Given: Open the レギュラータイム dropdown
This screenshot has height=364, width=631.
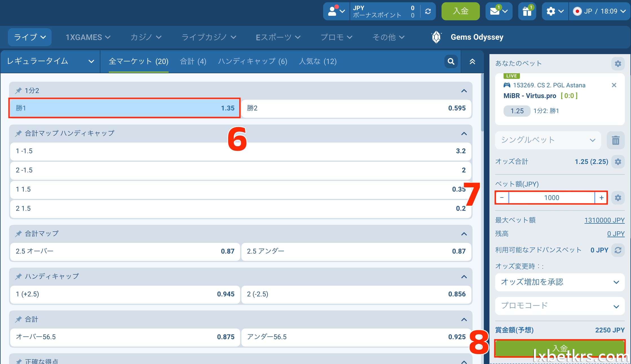Looking at the screenshot, I should (50, 61).
